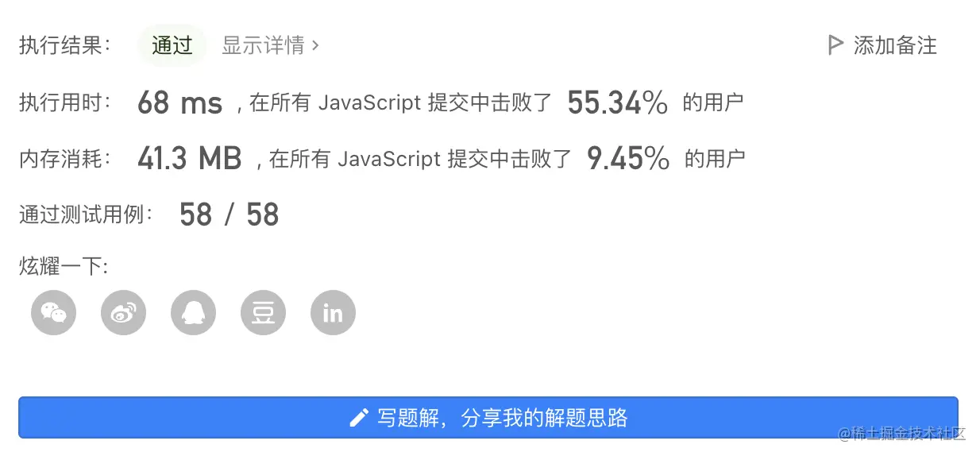Click the pencil icon on 写题解 button
The height and width of the screenshot is (456, 980).
(359, 418)
